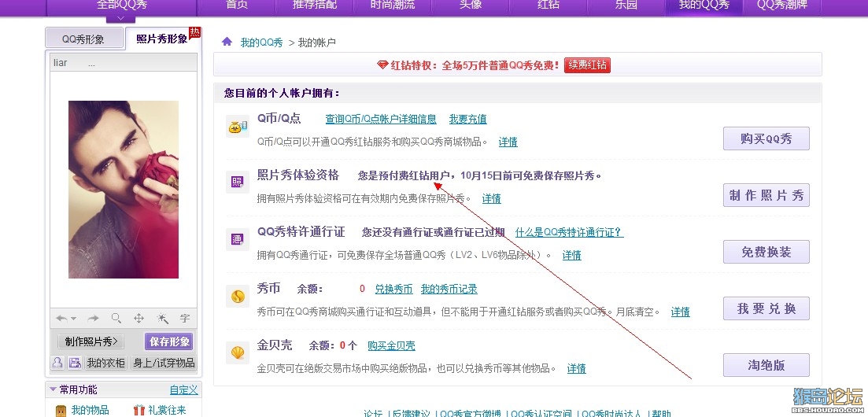Open the 首页 navigation item
The width and height of the screenshot is (868, 417).
237,6
